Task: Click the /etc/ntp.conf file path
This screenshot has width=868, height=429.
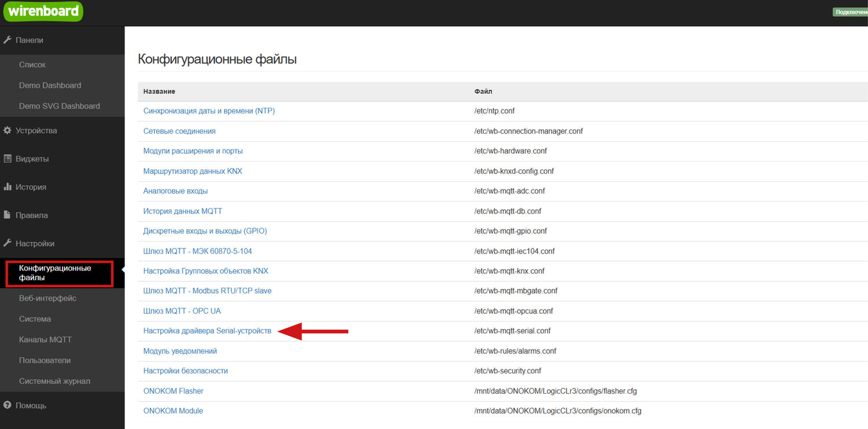Action: (x=494, y=111)
